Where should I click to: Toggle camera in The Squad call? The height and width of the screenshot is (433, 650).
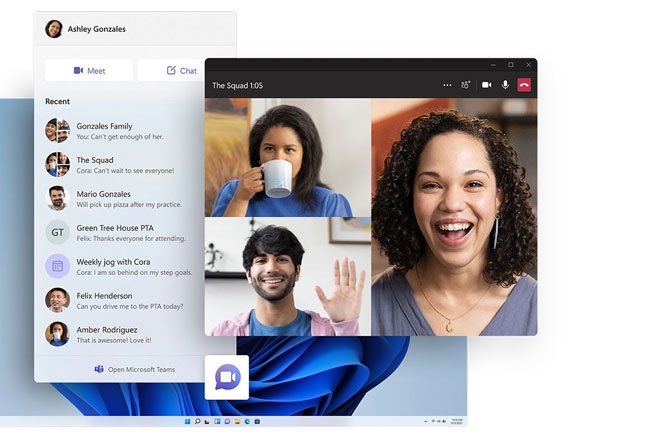[x=487, y=85]
